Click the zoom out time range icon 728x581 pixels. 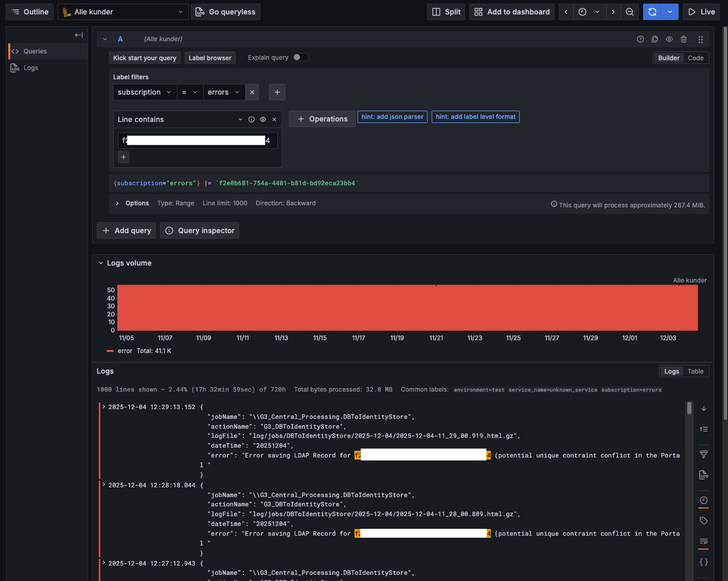629,12
